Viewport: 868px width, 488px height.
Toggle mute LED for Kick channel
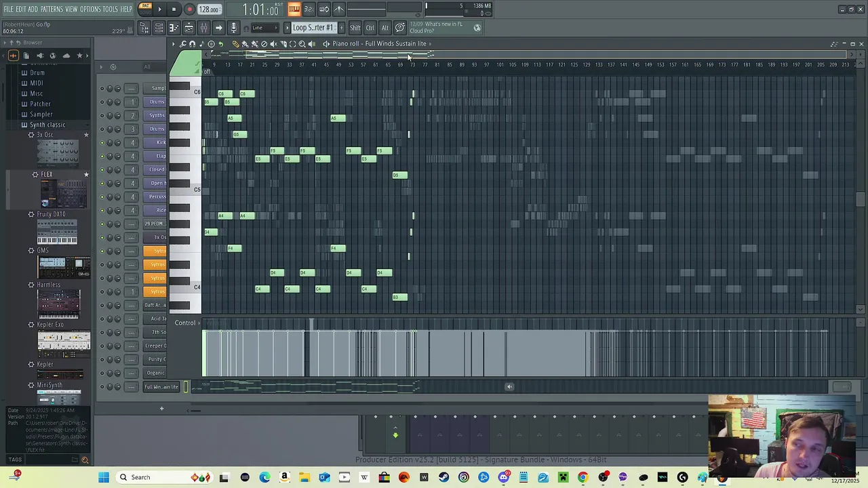pos(102,142)
